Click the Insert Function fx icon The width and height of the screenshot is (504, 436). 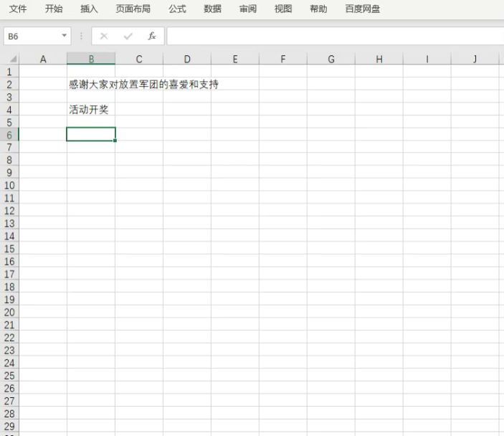click(152, 36)
